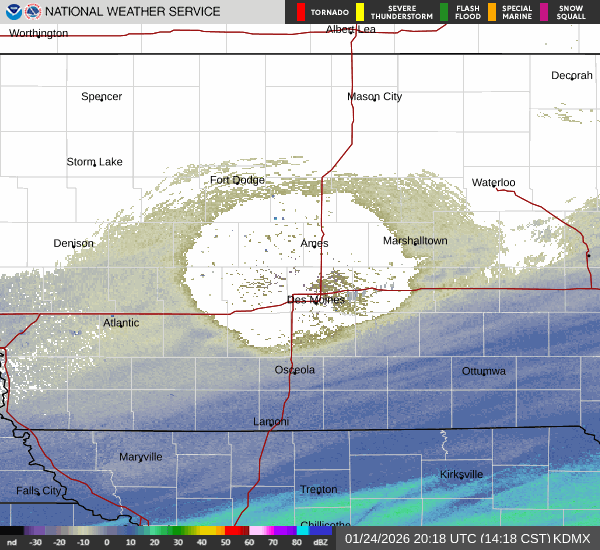Viewport: 600px width, 550px height.
Task: Select the Mason City label
Action: point(374,97)
